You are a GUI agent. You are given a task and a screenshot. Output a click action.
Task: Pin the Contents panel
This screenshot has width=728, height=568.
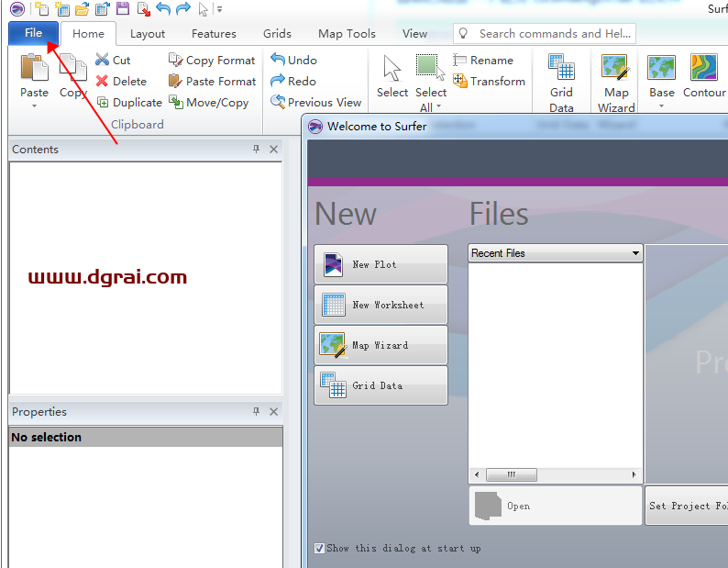click(x=256, y=149)
